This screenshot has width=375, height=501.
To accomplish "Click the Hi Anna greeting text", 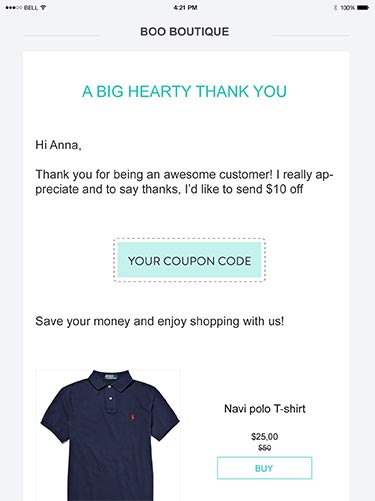I will [x=58, y=145].
